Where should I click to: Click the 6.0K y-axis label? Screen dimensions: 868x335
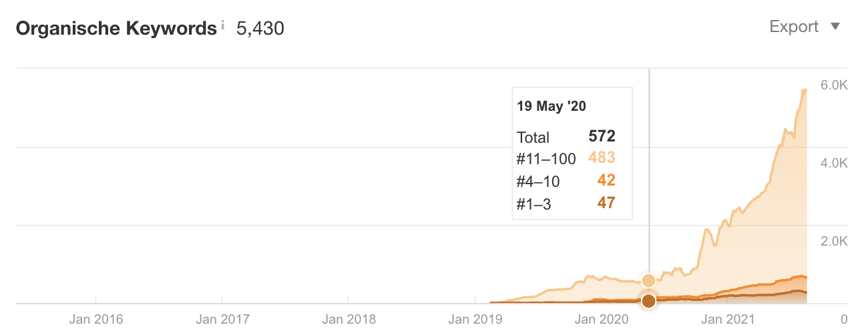835,85
